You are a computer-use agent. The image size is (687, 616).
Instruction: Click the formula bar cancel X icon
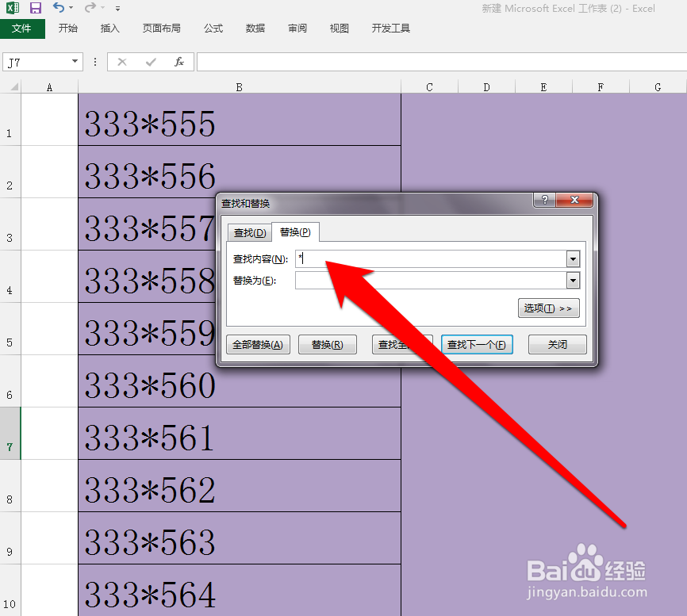[122, 62]
